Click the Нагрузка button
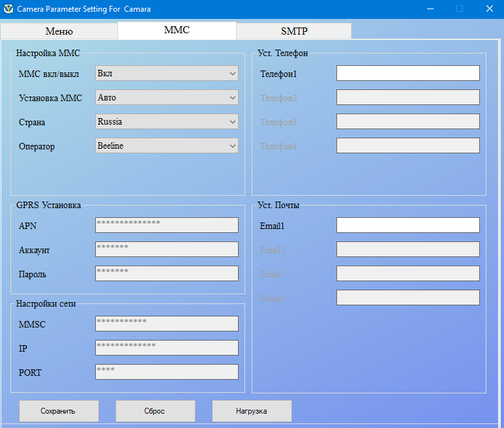Image resolution: width=504 pixels, height=428 pixels. pos(252,411)
